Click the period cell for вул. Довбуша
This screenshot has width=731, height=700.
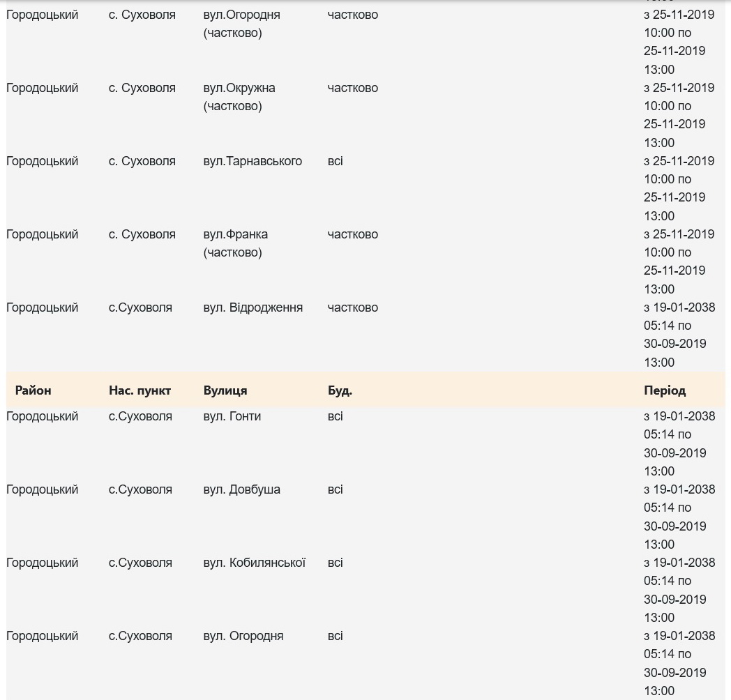pyautogui.click(x=679, y=517)
